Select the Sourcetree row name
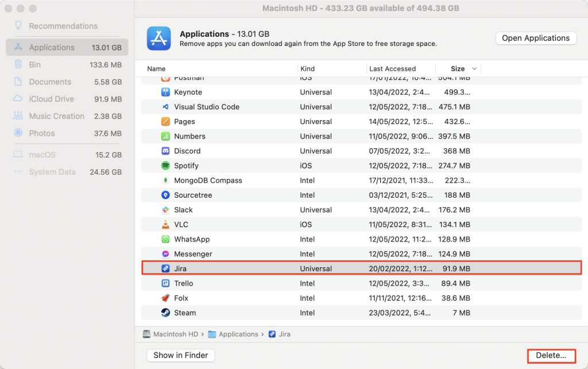The width and height of the screenshot is (588, 369). (193, 195)
